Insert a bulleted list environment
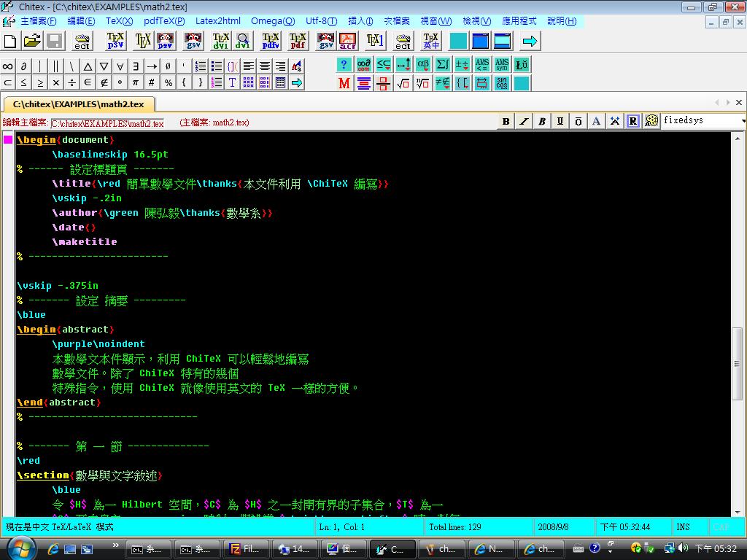The height and width of the screenshot is (560, 747). pyautogui.click(x=217, y=66)
